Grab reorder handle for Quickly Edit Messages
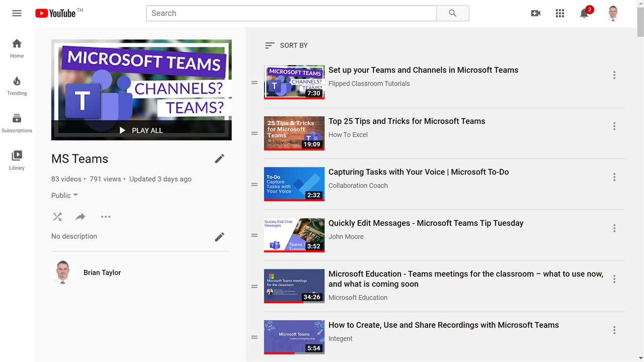This screenshot has height=362, width=644. click(x=255, y=235)
